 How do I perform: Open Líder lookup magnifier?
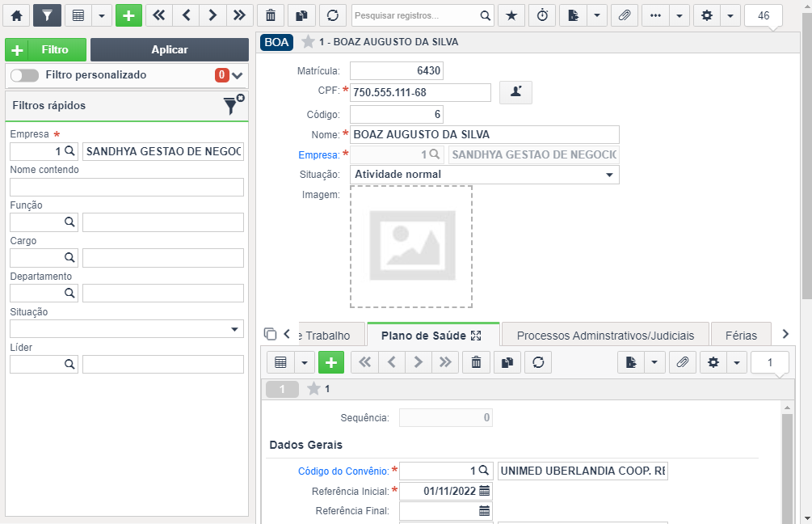pyautogui.click(x=70, y=364)
